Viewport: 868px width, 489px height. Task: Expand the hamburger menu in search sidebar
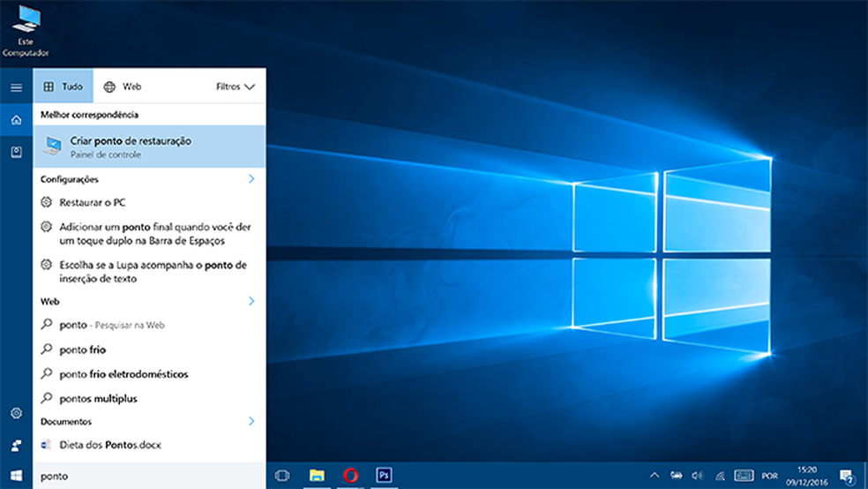16,87
